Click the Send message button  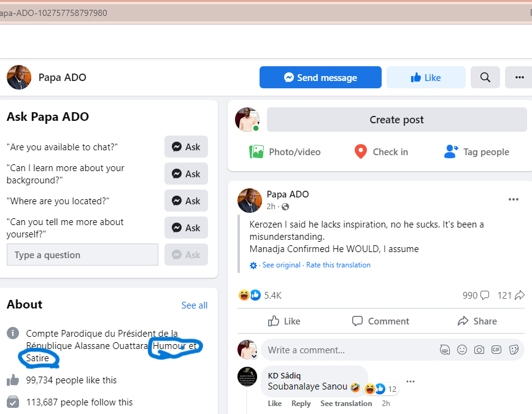coord(320,77)
